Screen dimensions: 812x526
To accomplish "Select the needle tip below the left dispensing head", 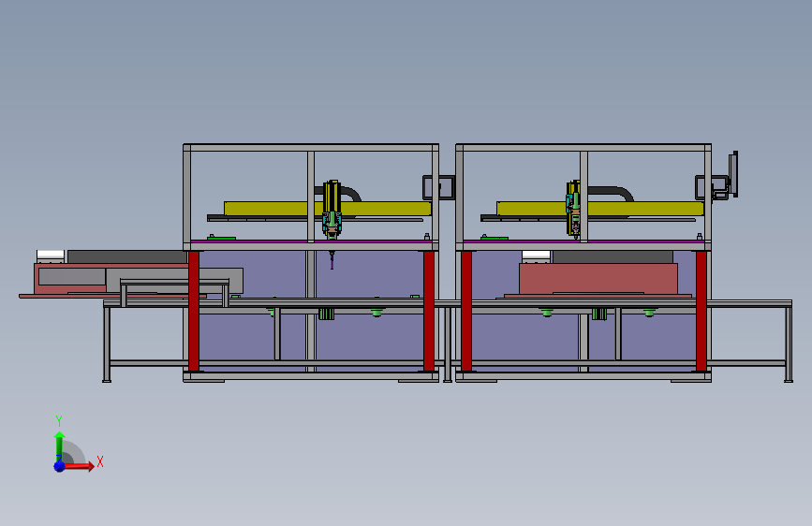I will [x=332, y=260].
